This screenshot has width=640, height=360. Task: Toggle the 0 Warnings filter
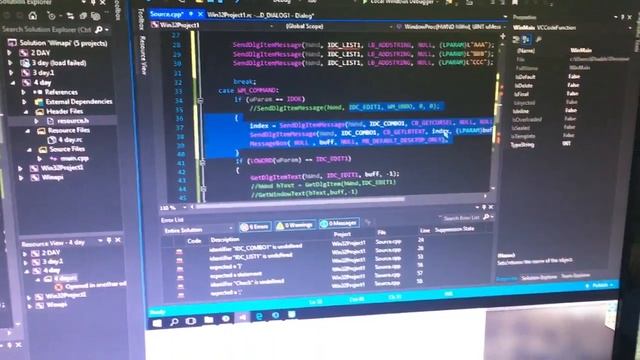[x=295, y=225]
